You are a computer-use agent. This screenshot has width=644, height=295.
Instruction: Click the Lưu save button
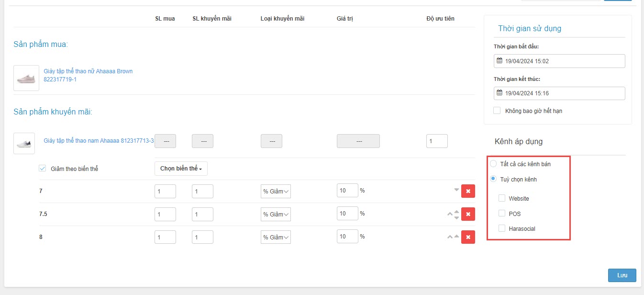622,275
